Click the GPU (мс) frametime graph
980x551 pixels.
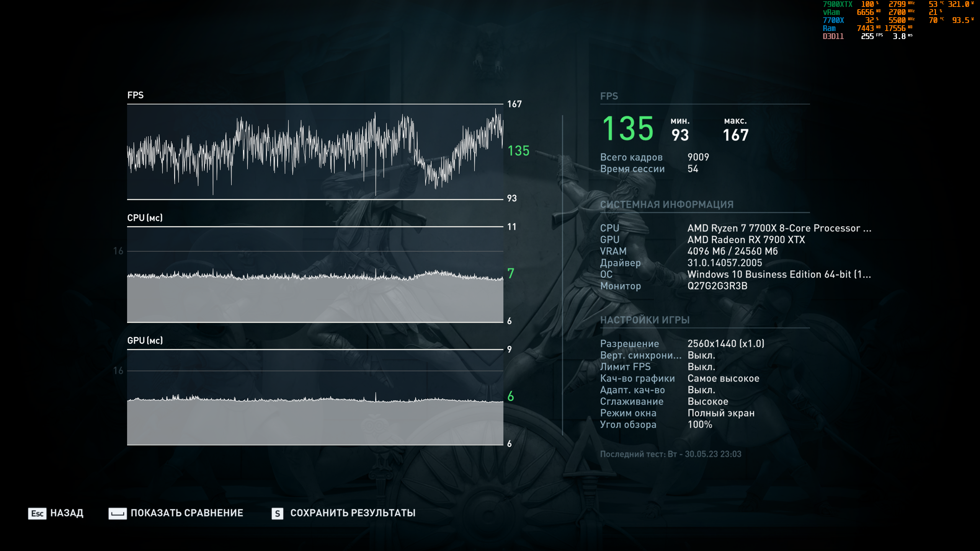point(315,397)
